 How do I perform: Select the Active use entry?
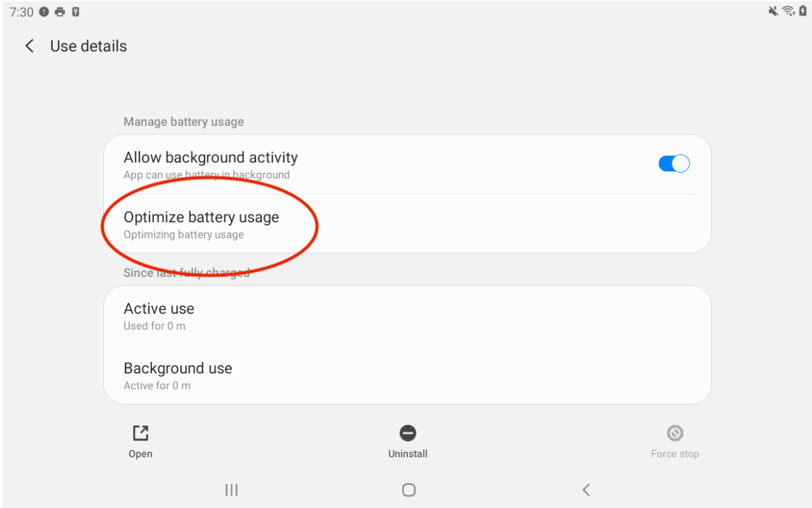(x=159, y=316)
